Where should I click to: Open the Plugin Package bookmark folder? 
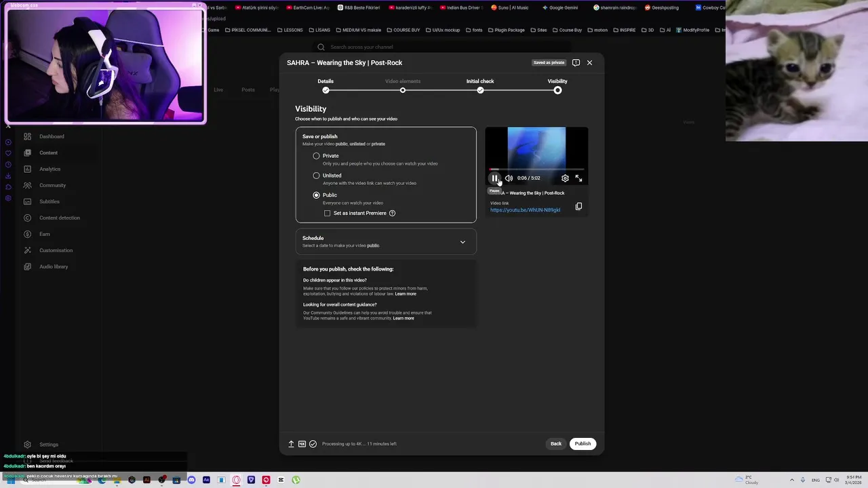506,30
